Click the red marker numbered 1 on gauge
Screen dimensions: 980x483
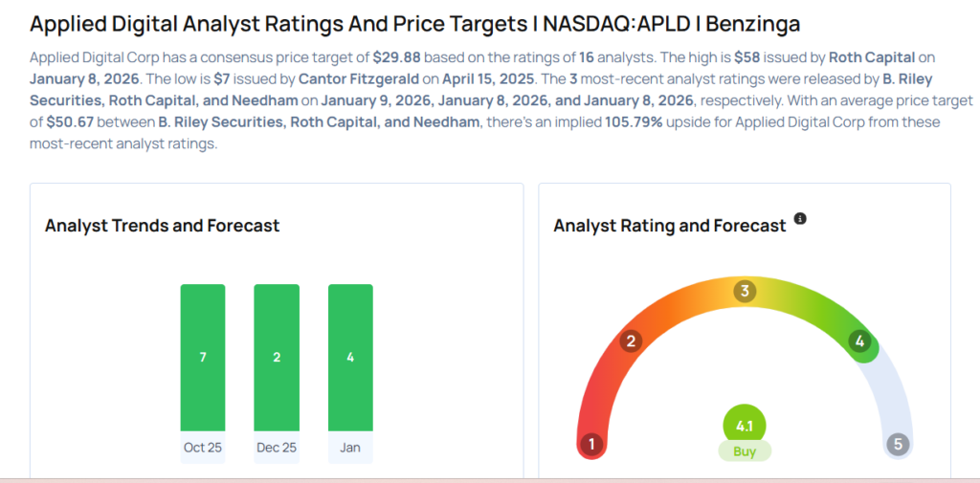(591, 444)
